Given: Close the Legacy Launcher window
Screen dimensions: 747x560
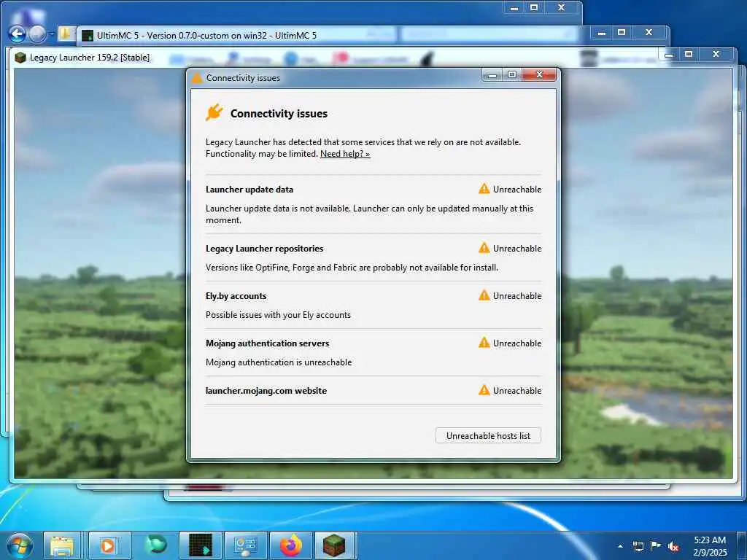Looking at the screenshot, I should coord(716,54).
